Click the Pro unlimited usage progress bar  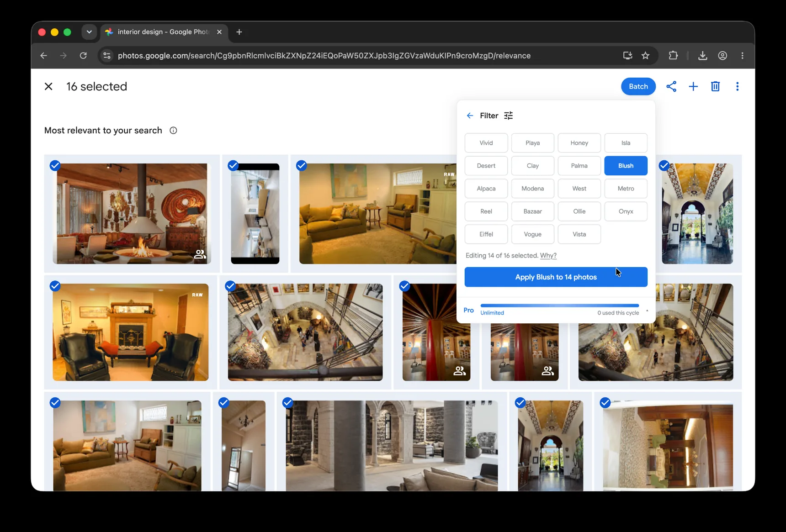point(560,306)
